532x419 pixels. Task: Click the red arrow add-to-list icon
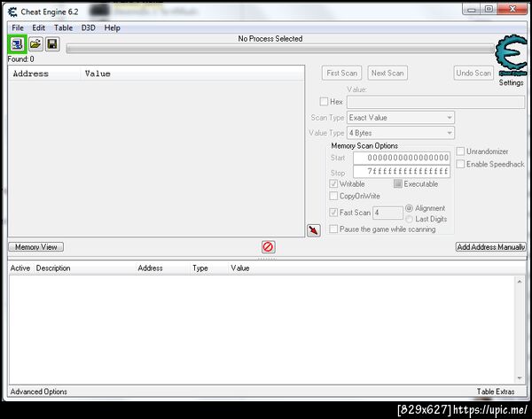click(314, 230)
